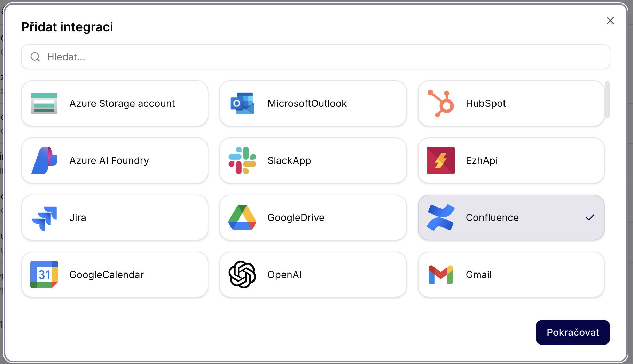The height and width of the screenshot is (364, 633).
Task: Select the Azure Storage account integration
Action: tap(115, 103)
